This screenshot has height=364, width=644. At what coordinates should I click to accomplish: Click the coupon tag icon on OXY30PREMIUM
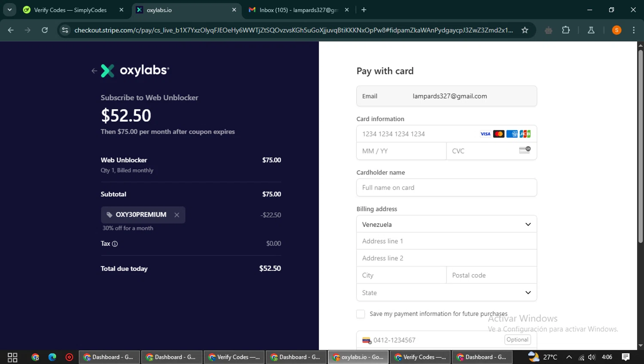point(109,215)
